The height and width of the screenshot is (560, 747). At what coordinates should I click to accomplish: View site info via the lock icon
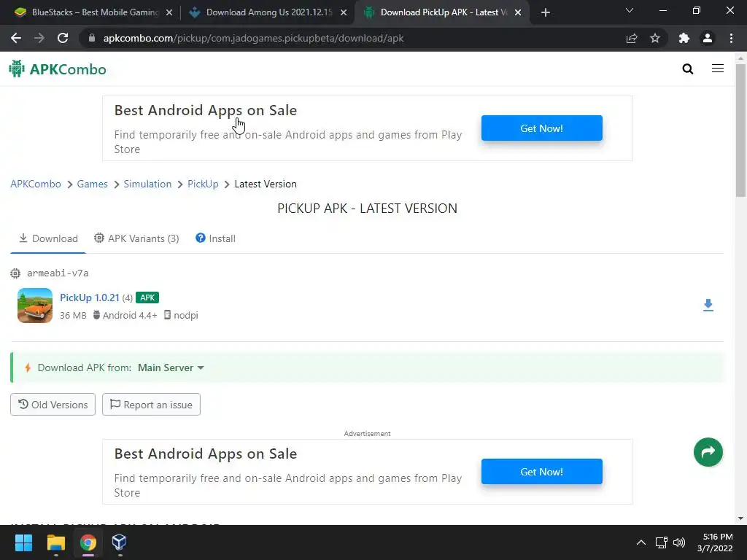click(x=92, y=38)
